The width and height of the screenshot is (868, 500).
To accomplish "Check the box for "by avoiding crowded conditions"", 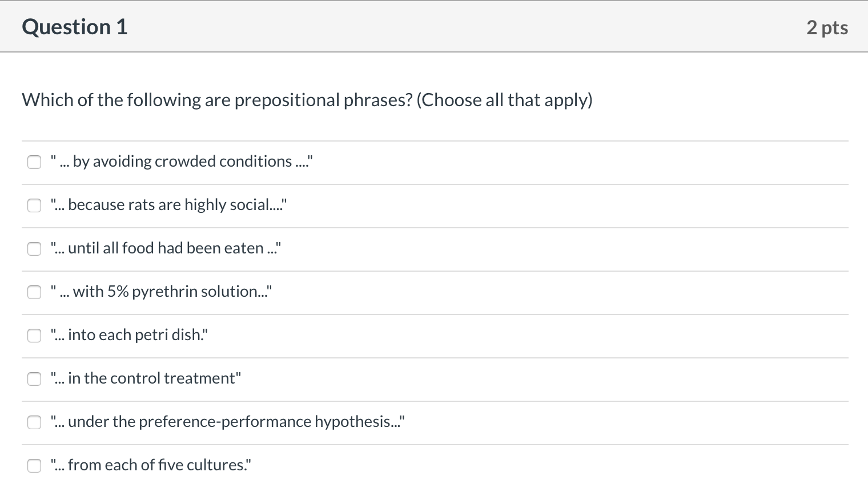I will [x=35, y=162].
